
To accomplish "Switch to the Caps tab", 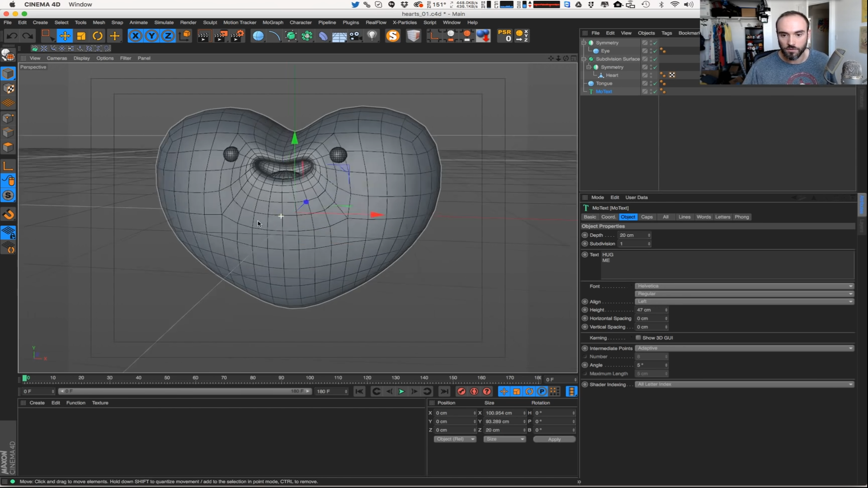I will tap(647, 217).
